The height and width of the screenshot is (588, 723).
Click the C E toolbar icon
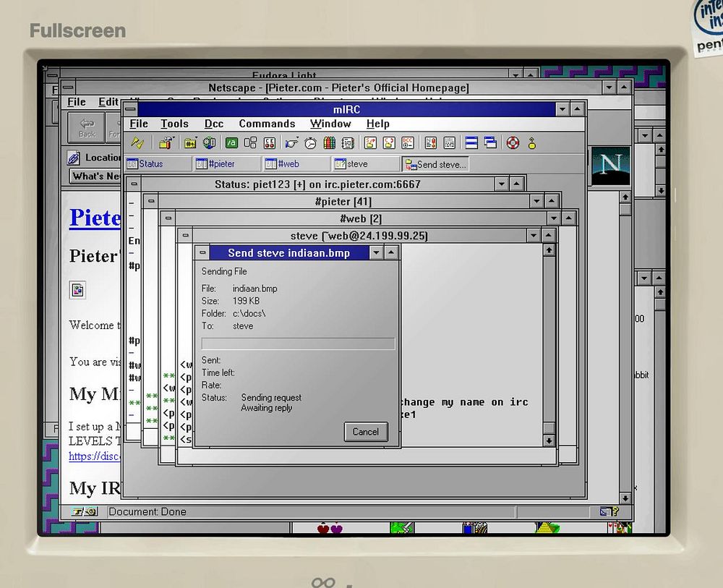tap(269, 143)
